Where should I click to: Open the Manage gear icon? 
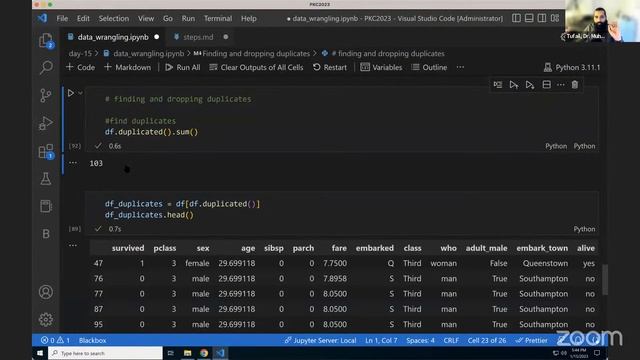coord(46,319)
